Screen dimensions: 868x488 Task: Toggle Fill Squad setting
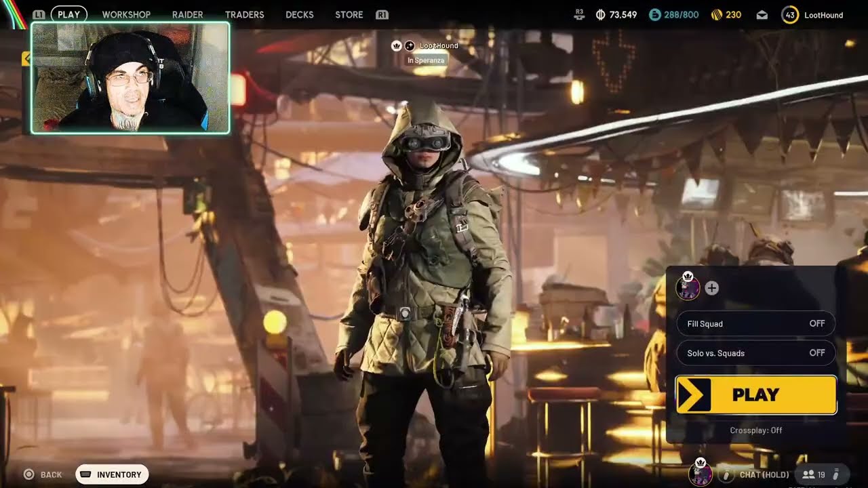(756, 324)
